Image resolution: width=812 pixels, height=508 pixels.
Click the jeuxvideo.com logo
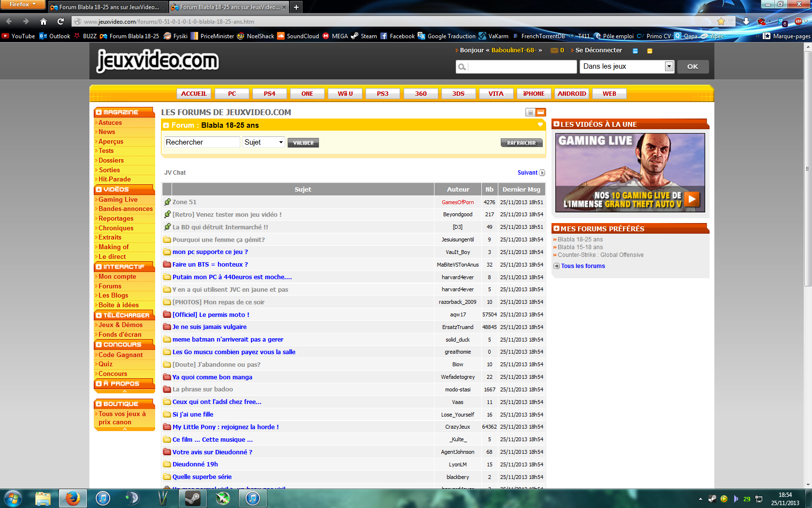point(158,60)
